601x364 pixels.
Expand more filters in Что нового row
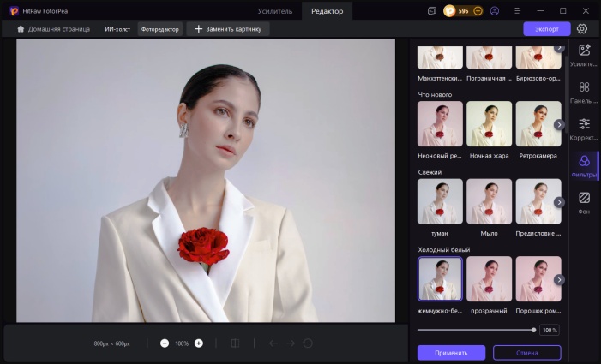pyautogui.click(x=559, y=124)
